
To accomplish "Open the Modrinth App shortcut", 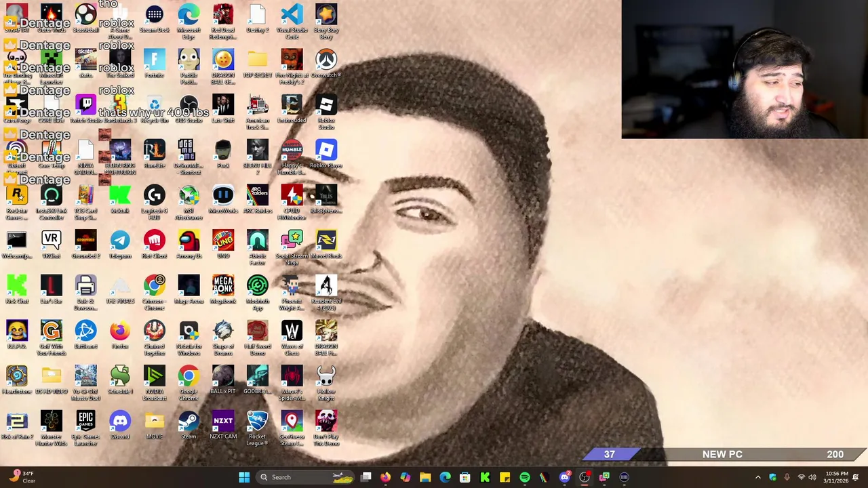I will point(258,292).
